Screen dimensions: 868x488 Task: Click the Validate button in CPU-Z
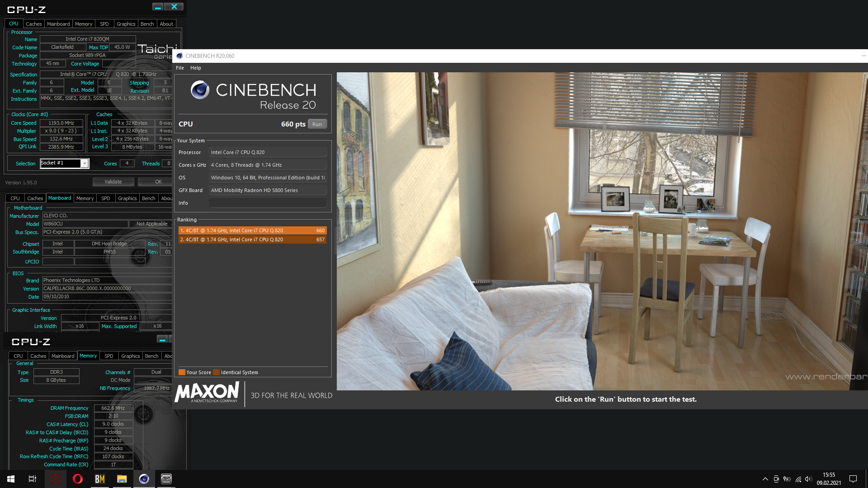113,182
